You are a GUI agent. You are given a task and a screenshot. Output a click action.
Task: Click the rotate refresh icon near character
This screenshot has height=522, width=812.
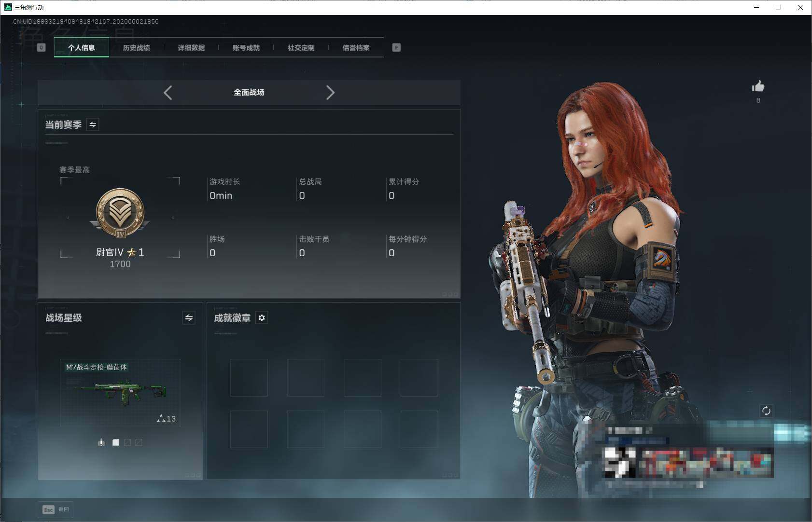pyautogui.click(x=766, y=411)
